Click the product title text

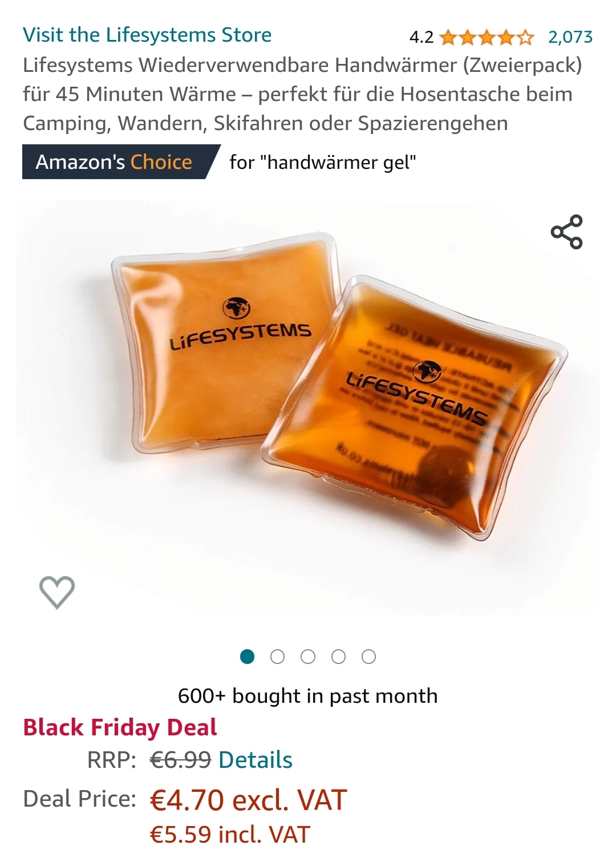pos(302,94)
